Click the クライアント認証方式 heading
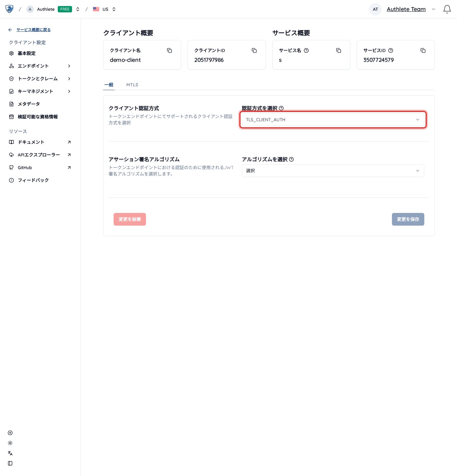 134,108
